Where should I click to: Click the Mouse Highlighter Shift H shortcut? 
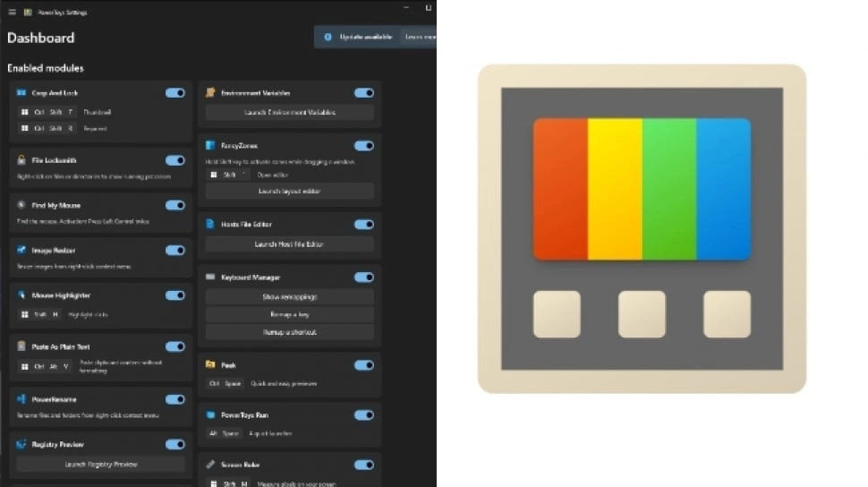[40, 314]
